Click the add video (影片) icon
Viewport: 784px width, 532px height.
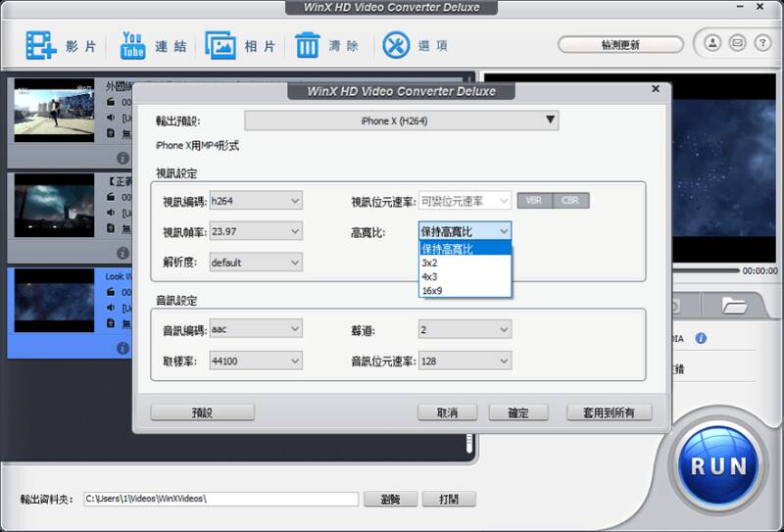(x=41, y=45)
